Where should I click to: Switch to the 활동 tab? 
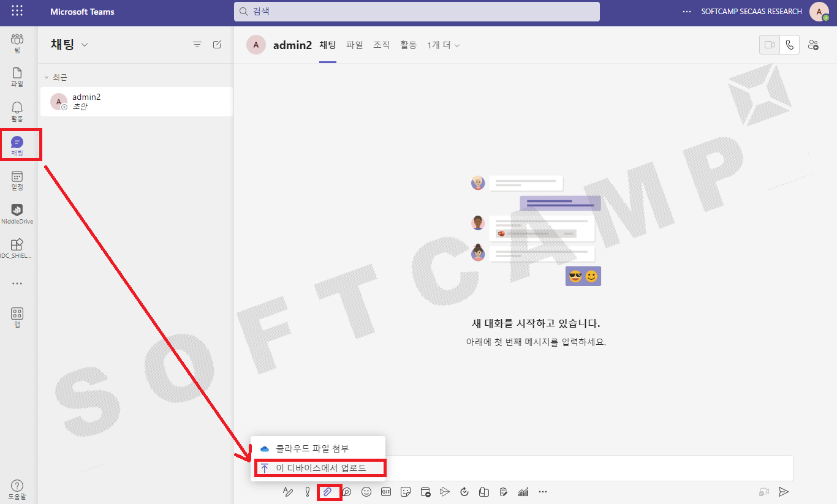coord(409,45)
